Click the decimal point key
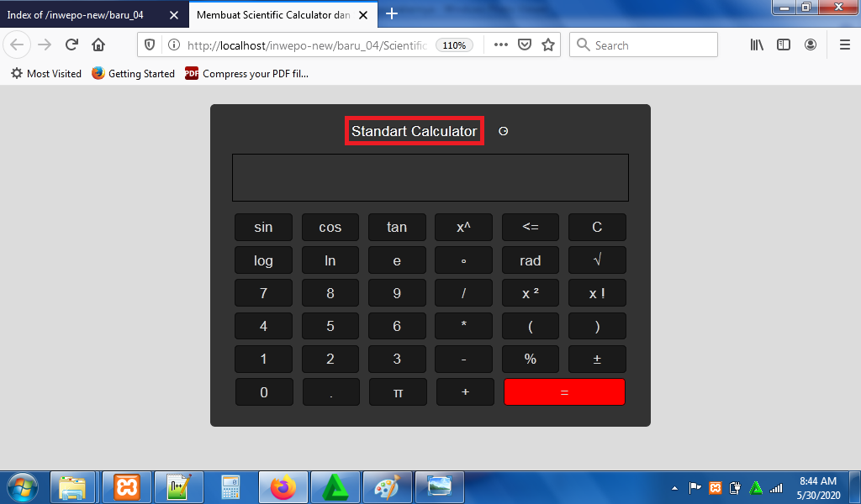 click(331, 392)
